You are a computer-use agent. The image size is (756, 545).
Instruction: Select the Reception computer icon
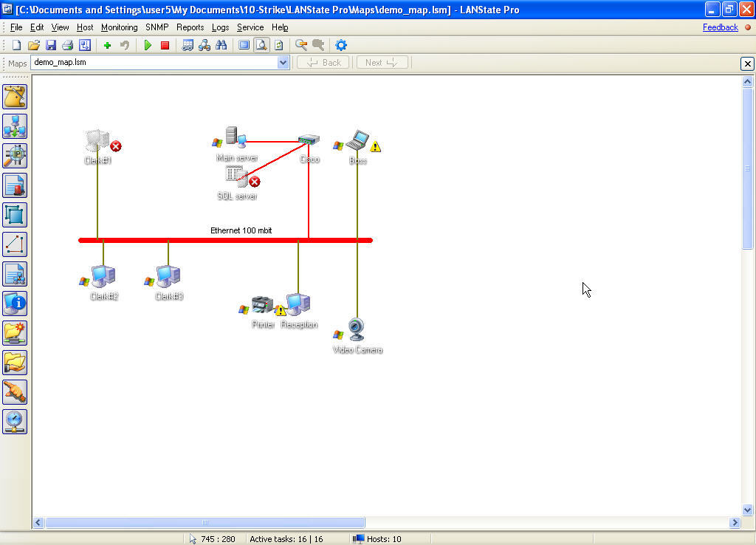click(x=298, y=304)
